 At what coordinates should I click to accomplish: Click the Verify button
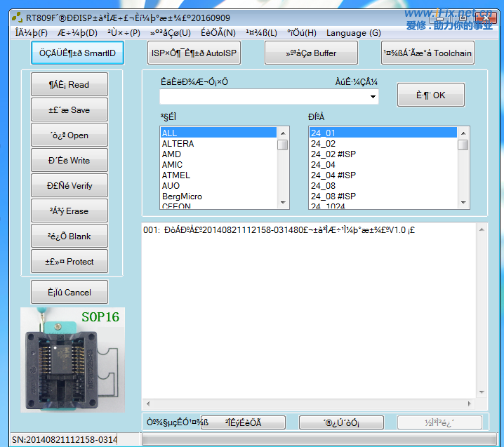point(69,186)
